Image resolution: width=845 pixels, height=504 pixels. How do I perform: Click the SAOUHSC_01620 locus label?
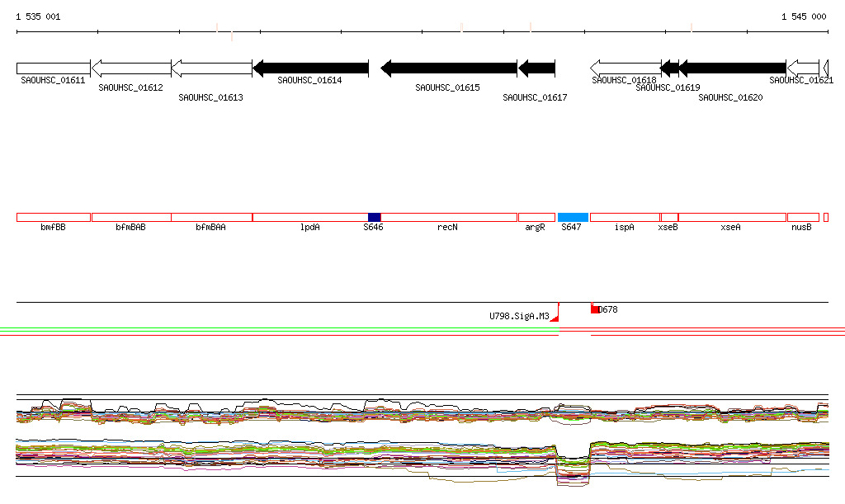point(730,97)
